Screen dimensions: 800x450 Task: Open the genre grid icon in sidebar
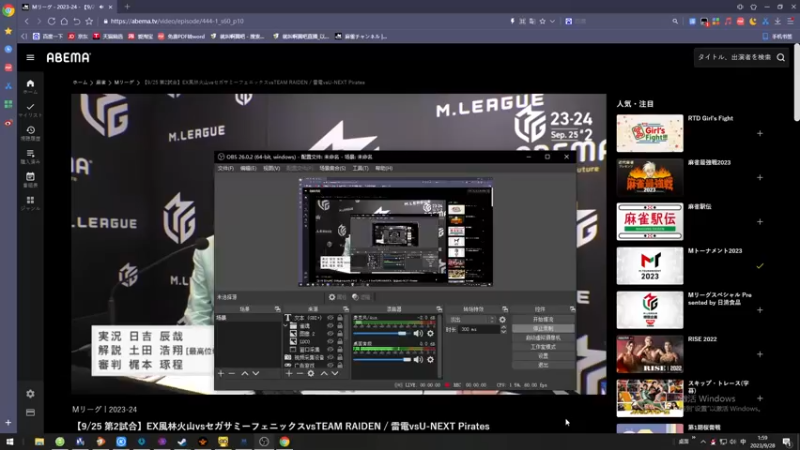(30, 203)
